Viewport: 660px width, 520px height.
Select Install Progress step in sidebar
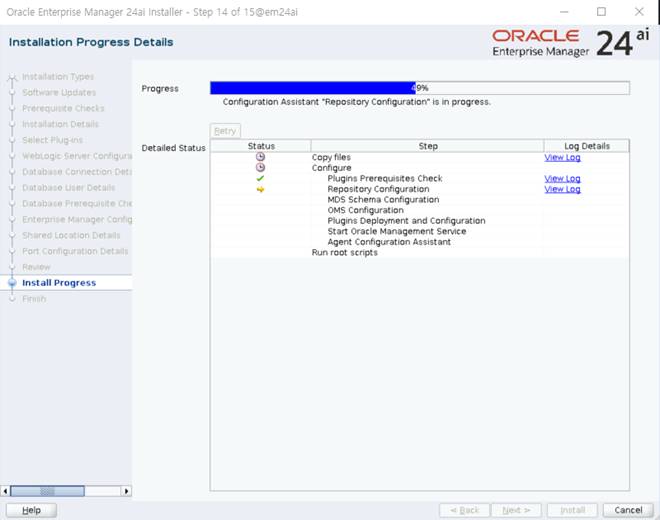[59, 283]
